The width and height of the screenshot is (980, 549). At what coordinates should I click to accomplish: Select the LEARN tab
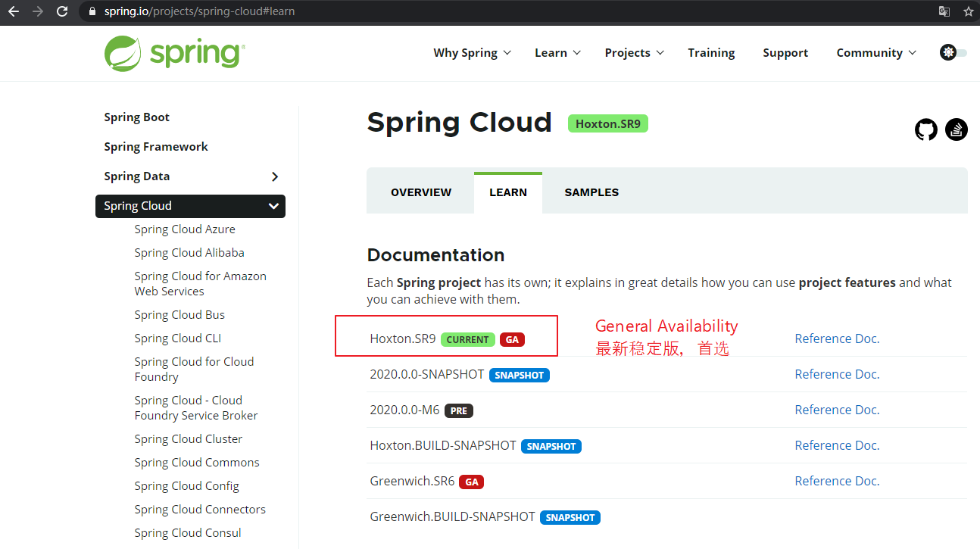click(508, 192)
